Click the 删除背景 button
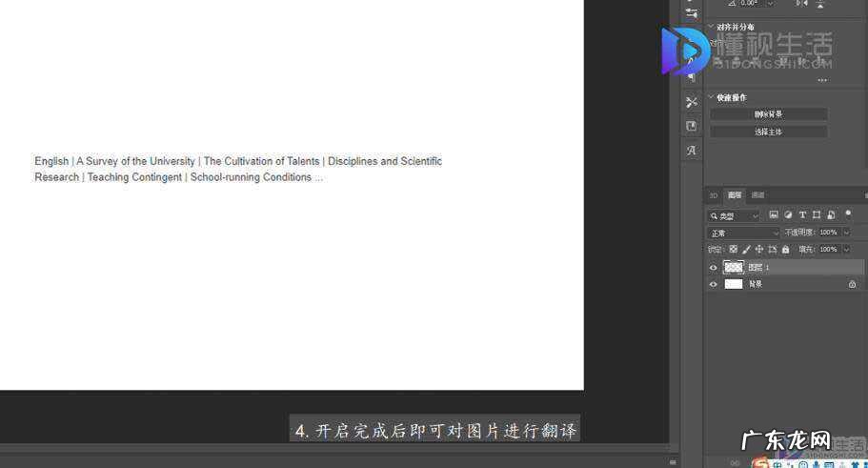The width and height of the screenshot is (868, 468). click(x=768, y=114)
